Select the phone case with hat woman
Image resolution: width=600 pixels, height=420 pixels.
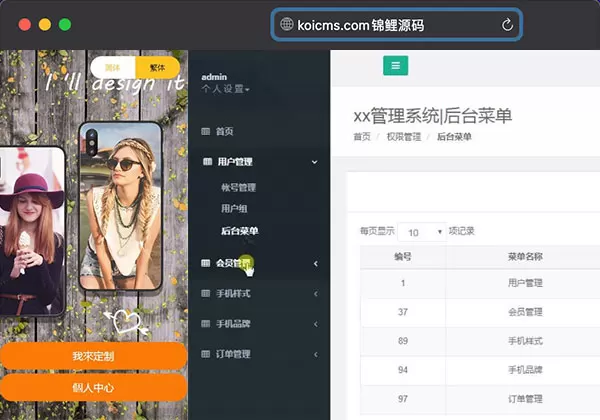click(x=33, y=231)
